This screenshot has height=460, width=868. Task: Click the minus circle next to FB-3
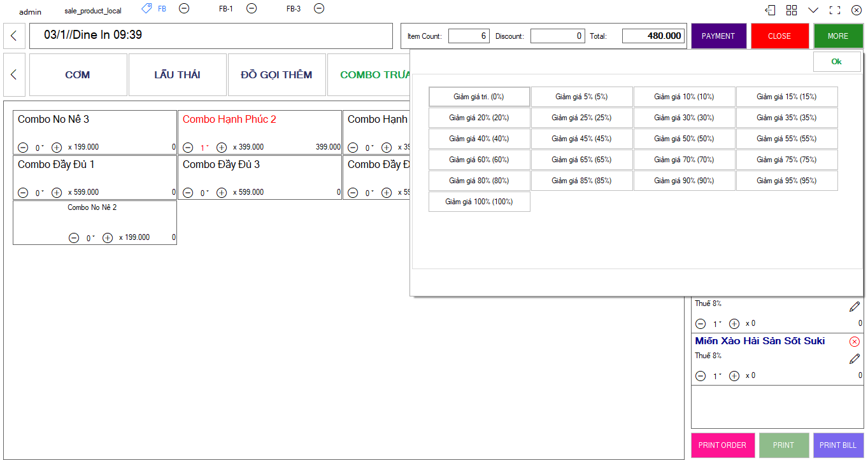pyautogui.click(x=319, y=8)
